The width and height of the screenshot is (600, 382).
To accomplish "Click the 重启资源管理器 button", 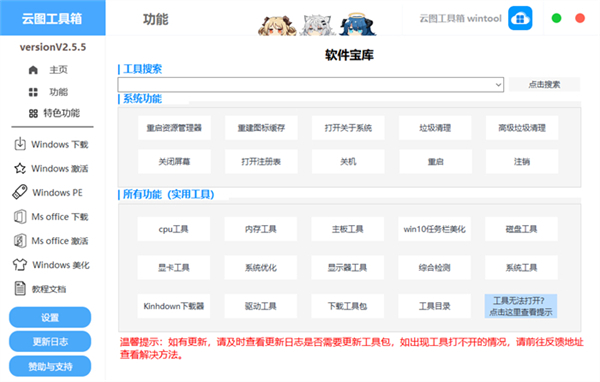I will click(174, 128).
